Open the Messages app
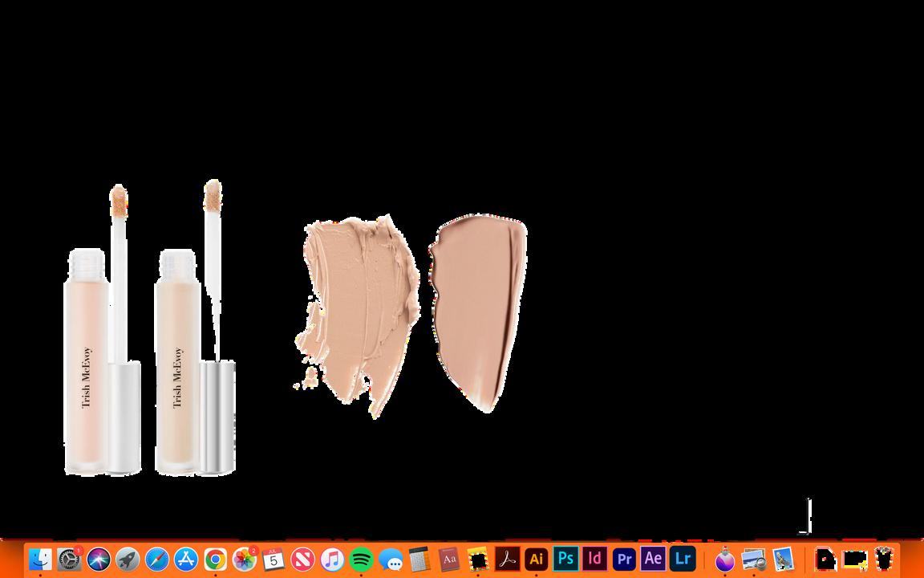 pyautogui.click(x=391, y=559)
